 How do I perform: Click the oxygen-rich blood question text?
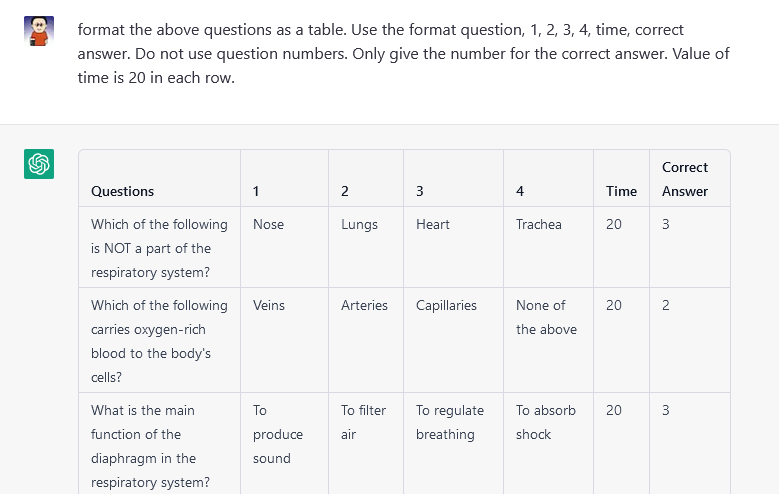pyautogui.click(x=159, y=341)
